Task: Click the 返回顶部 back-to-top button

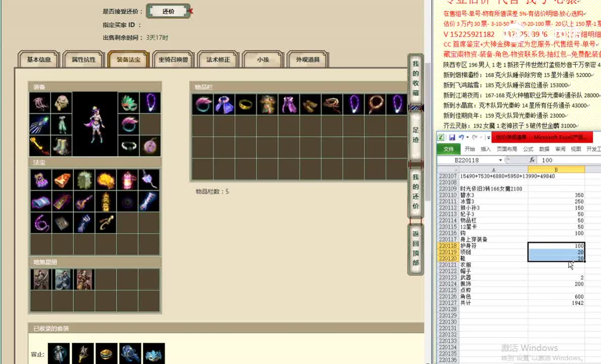Action: [x=415, y=248]
